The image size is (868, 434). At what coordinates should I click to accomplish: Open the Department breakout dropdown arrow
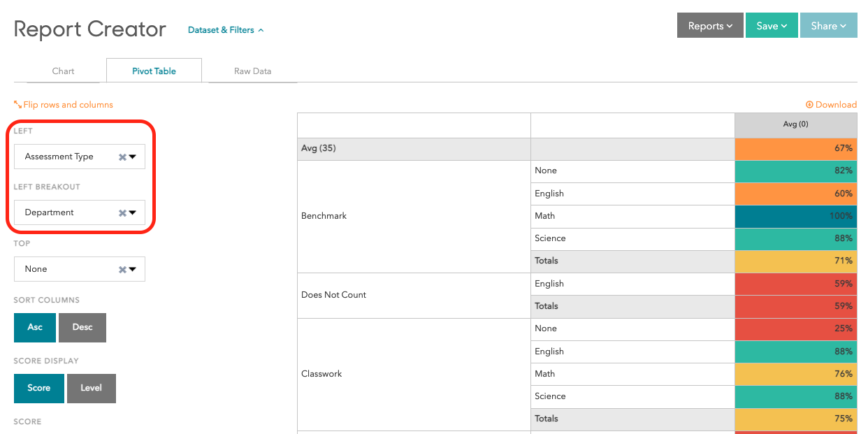point(132,213)
